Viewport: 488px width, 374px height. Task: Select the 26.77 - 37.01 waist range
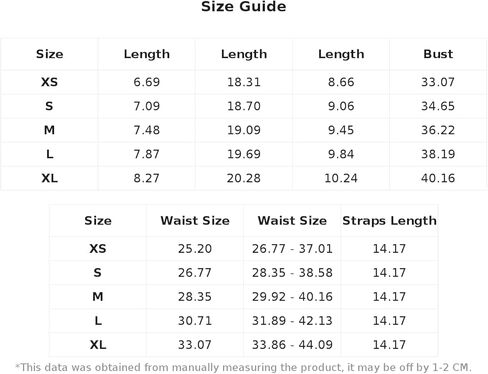[x=292, y=249]
